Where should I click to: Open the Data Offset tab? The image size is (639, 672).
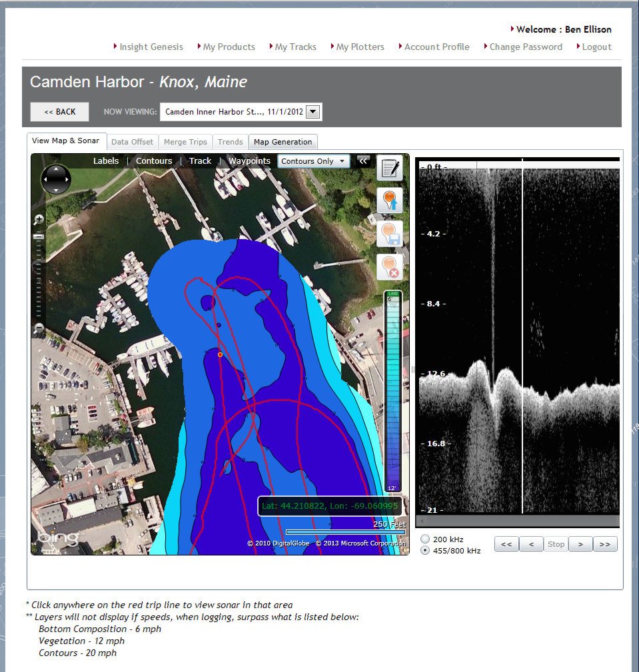click(132, 142)
